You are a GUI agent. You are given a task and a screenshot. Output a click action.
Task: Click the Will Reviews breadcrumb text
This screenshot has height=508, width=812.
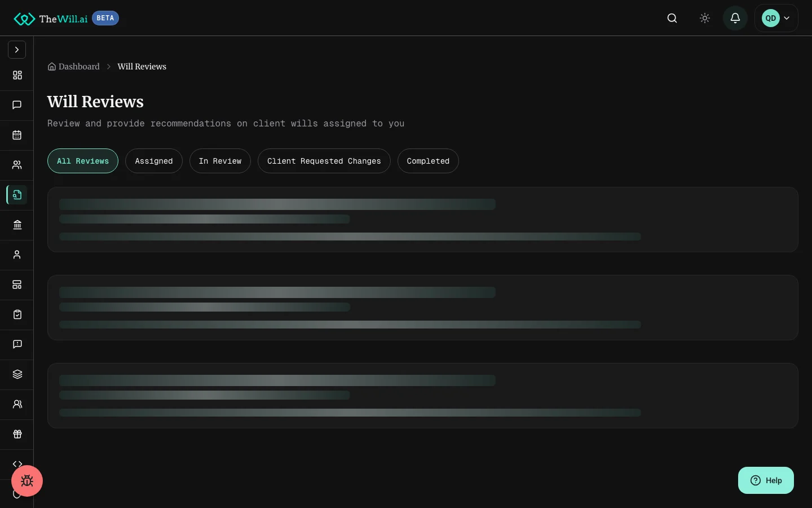point(142,67)
